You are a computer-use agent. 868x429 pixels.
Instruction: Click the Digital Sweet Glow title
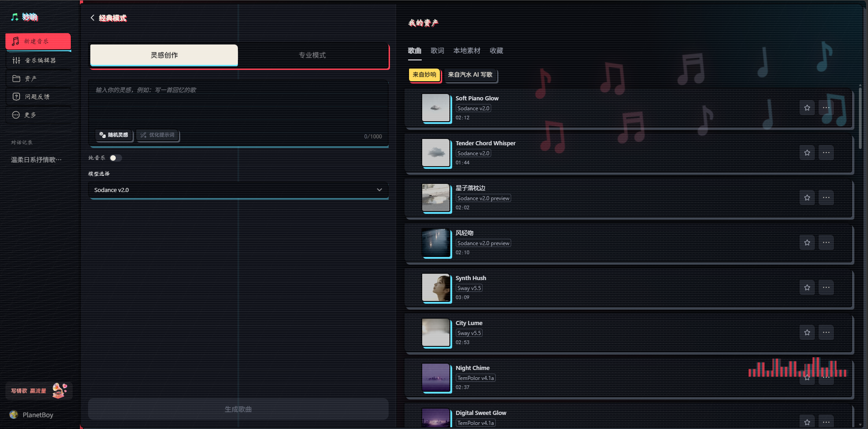tap(481, 413)
